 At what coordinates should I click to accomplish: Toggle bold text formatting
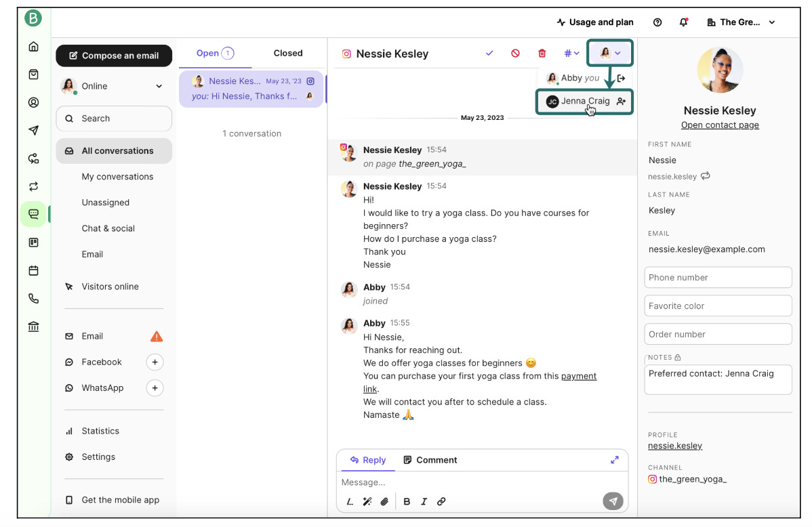[x=407, y=502]
